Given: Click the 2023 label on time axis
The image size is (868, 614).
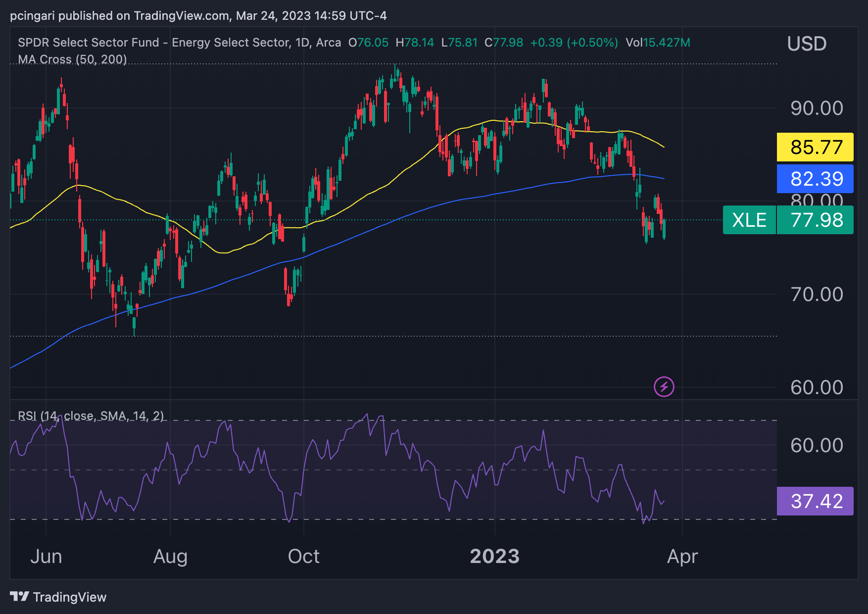Looking at the screenshot, I should (494, 557).
